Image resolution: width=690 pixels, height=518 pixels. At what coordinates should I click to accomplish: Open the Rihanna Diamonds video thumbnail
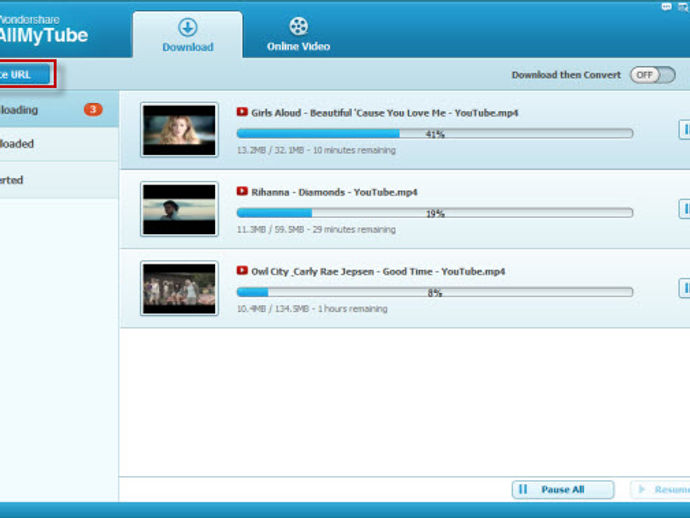tap(179, 209)
